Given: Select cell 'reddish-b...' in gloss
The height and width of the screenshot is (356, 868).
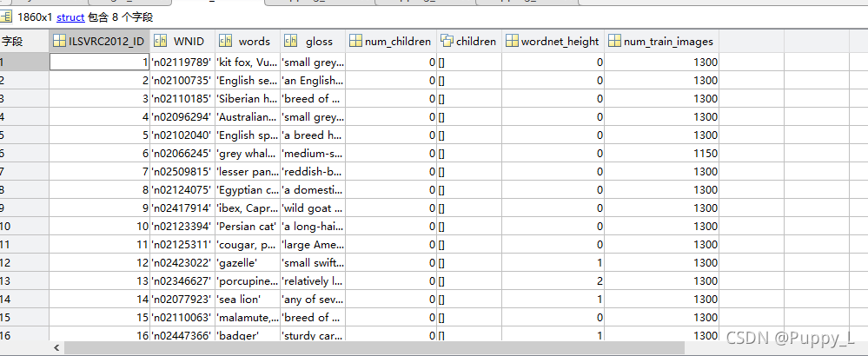Looking at the screenshot, I should (313, 171).
